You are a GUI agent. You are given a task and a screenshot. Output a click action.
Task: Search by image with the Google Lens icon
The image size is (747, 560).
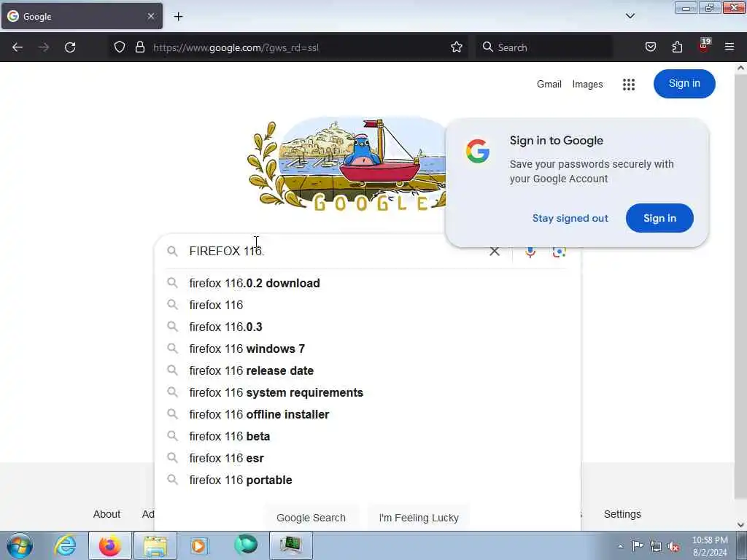[560, 252]
